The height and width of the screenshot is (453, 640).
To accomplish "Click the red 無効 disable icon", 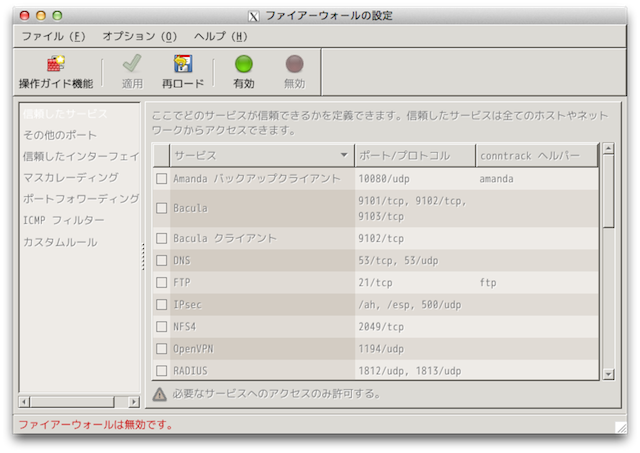I will [x=294, y=65].
